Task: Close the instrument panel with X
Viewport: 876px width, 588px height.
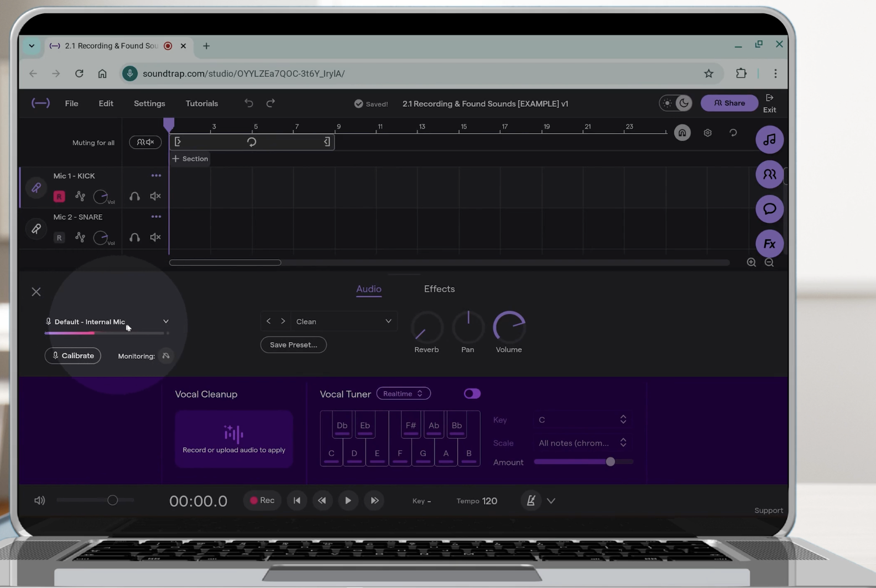Action: 36,292
